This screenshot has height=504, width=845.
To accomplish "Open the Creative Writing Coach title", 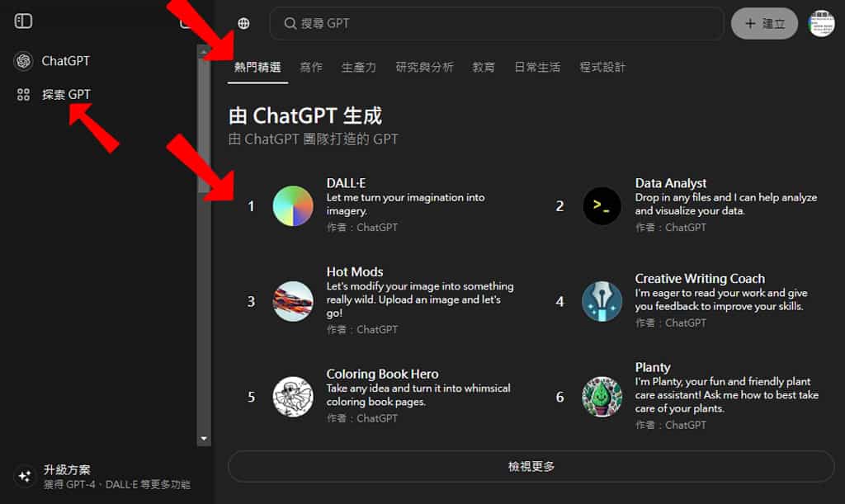I will 700,278.
